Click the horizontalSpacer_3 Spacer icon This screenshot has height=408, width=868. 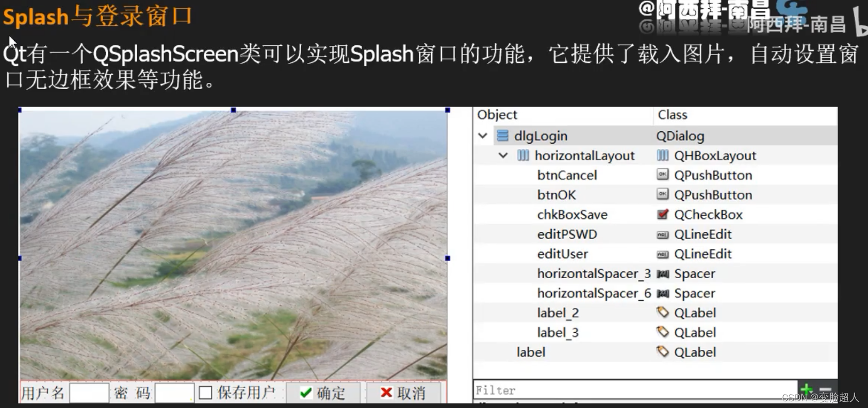(x=663, y=274)
